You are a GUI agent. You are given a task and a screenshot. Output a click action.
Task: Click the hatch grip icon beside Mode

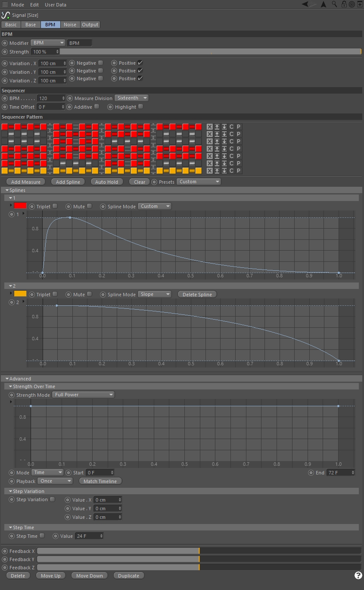5,5
